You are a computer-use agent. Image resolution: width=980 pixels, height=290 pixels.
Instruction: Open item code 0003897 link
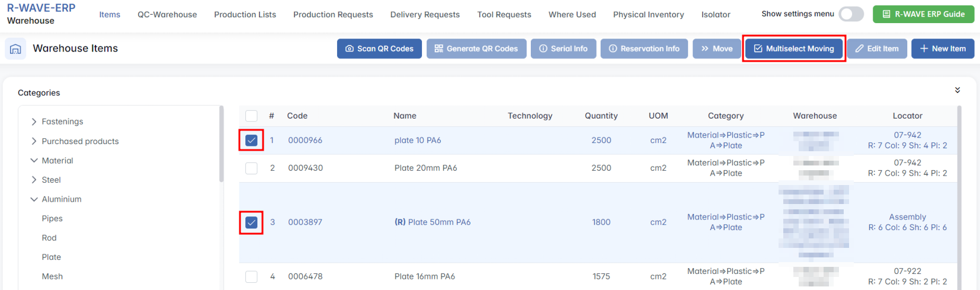[305, 222]
